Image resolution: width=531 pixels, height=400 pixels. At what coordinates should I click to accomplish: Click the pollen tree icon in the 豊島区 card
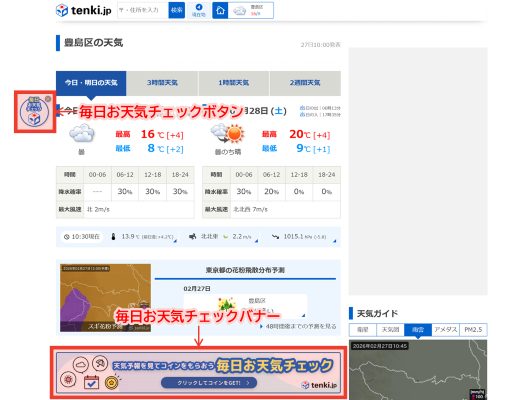point(227,304)
